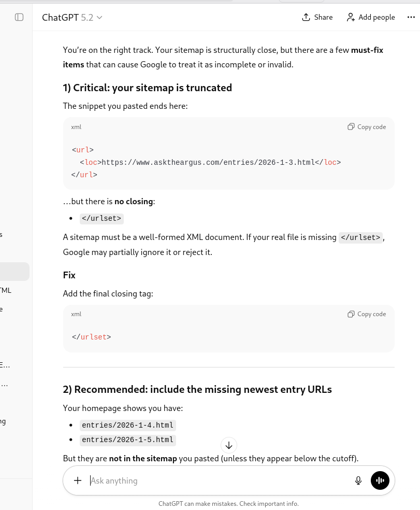Image resolution: width=420 pixels, height=510 pixels.
Task: Attach a file with the plus icon
Action: pos(78,480)
